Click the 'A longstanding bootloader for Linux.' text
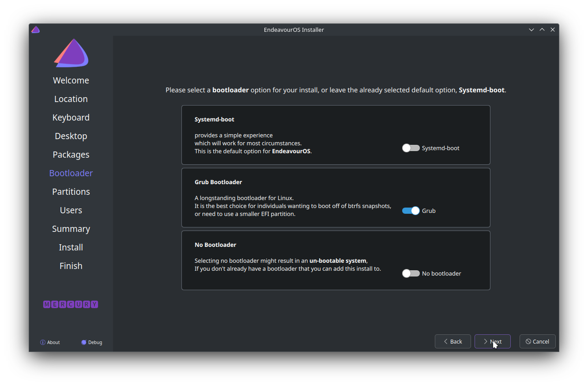 tap(244, 198)
